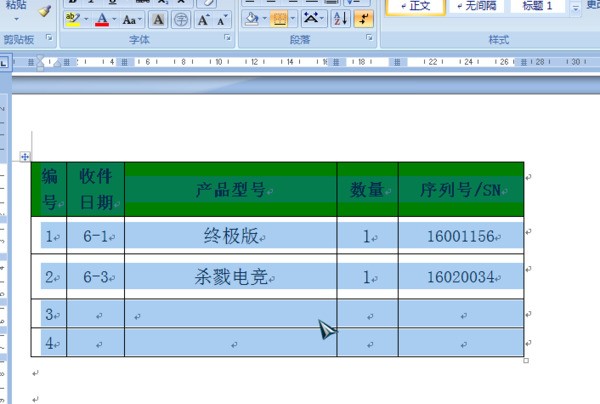600x404 pixels.
Task: Click the number cell 1 in 编号 column
Action: click(49, 235)
